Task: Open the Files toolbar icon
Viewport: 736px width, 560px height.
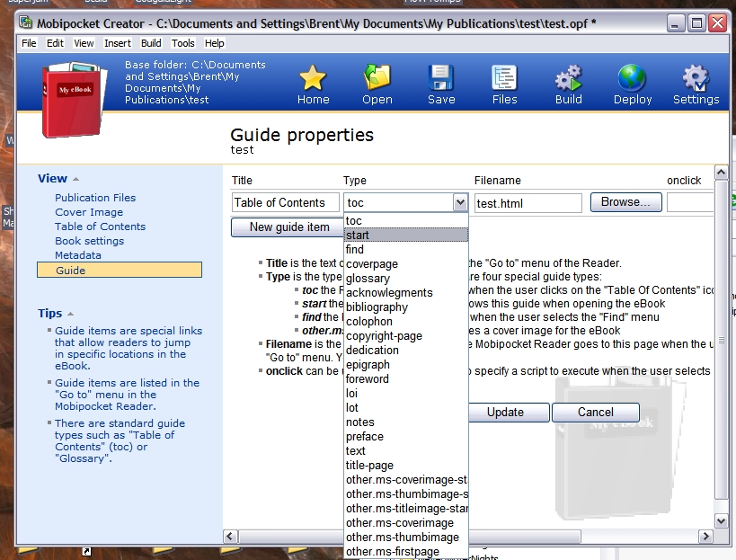Action: point(504,77)
